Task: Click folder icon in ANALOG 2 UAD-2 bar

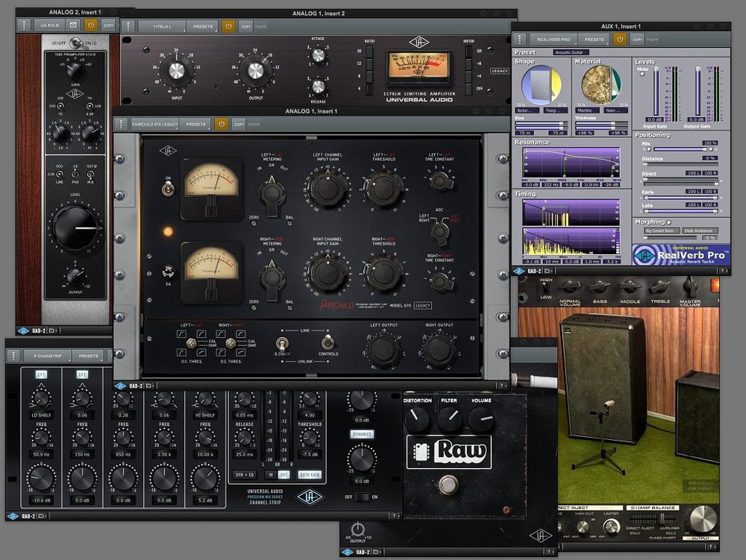Action: (x=52, y=330)
